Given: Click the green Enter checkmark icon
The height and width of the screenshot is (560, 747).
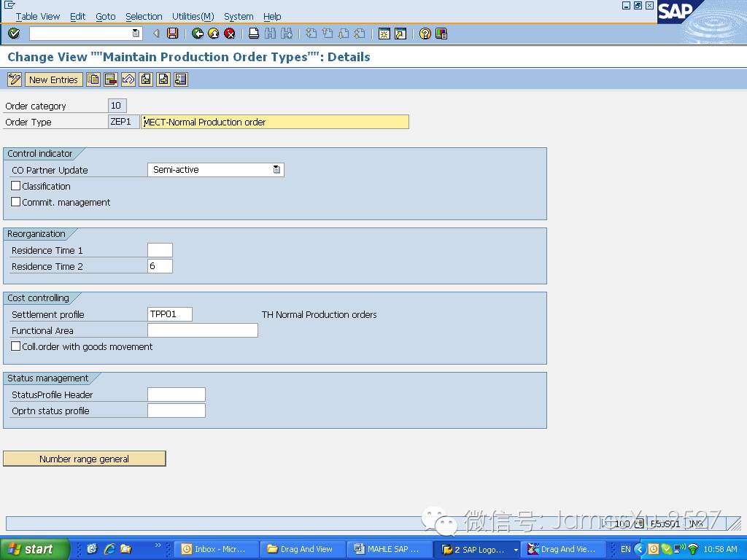Looking at the screenshot, I should (14, 34).
